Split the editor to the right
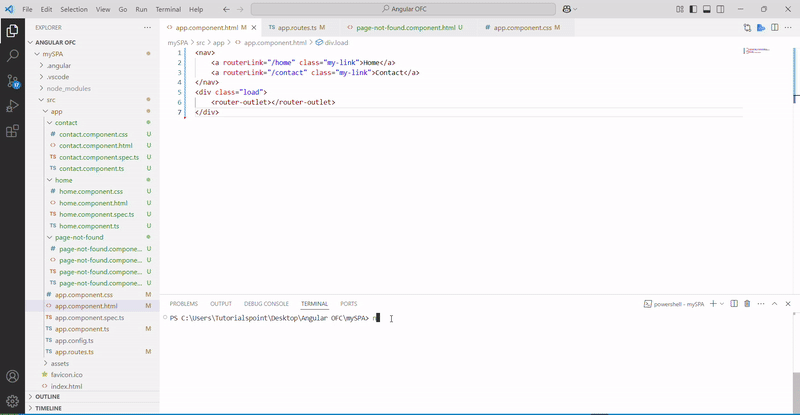800x415 pixels. [x=774, y=28]
